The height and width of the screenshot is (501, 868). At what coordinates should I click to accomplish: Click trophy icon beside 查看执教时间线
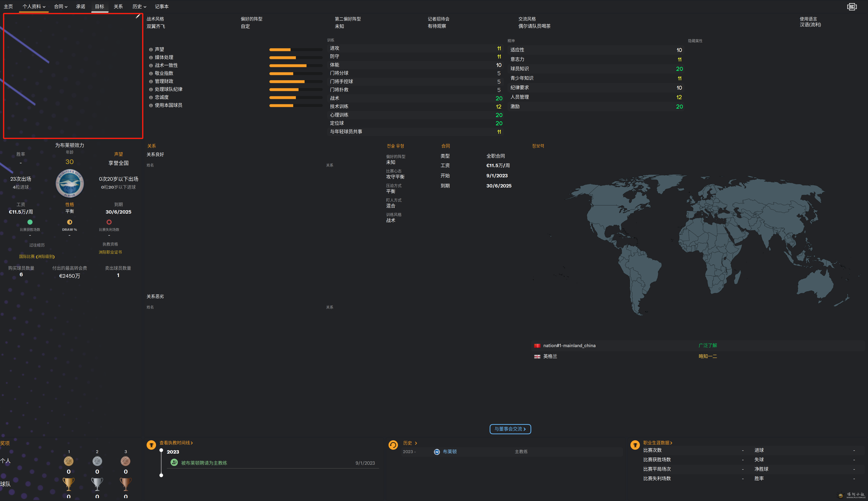151,445
